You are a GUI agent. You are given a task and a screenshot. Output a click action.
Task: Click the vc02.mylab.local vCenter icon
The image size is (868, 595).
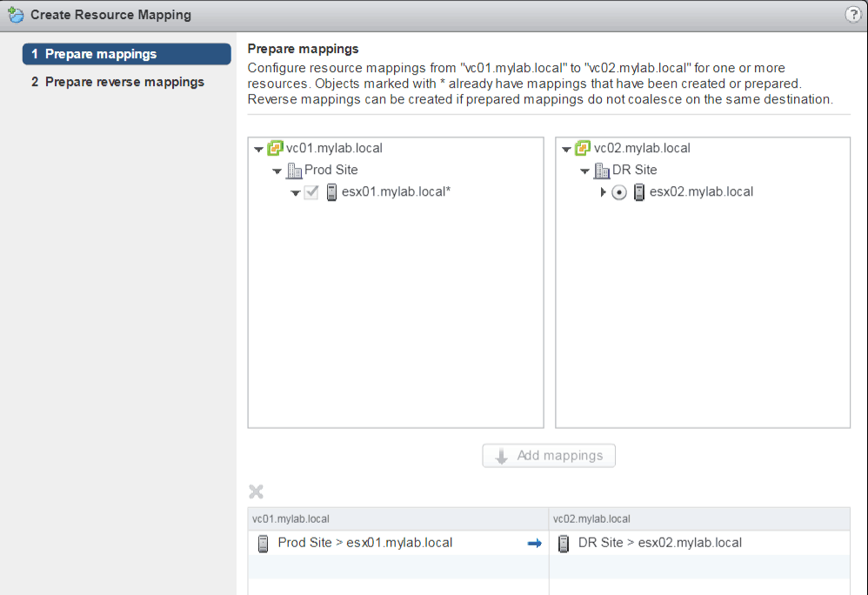click(583, 149)
